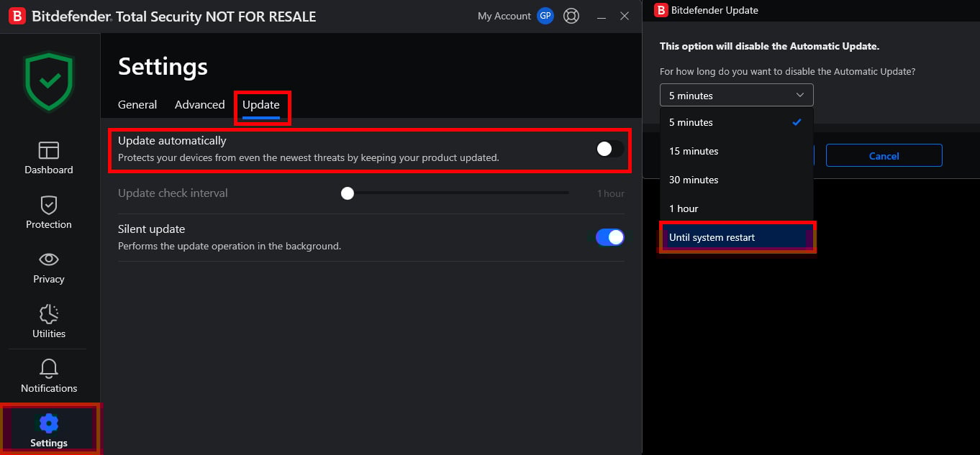Click the 1 hour interval value
Screen dimensions: 980x455
[611, 193]
